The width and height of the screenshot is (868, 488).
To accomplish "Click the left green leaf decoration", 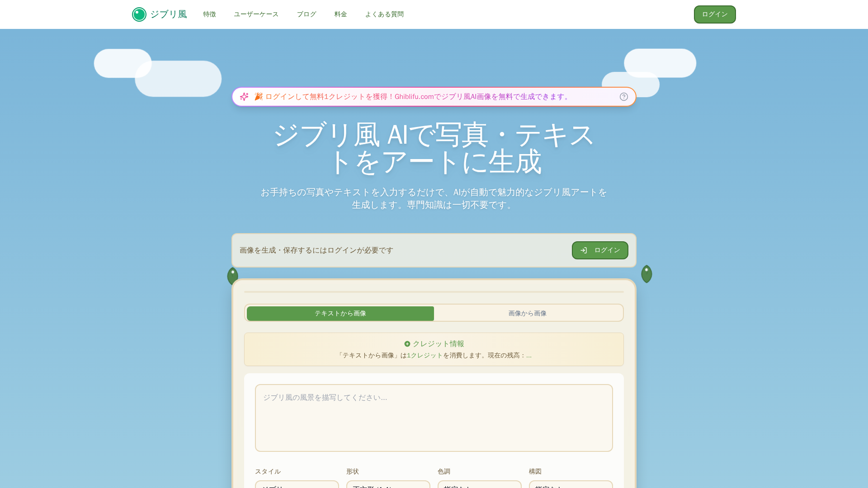I will pyautogui.click(x=232, y=276).
